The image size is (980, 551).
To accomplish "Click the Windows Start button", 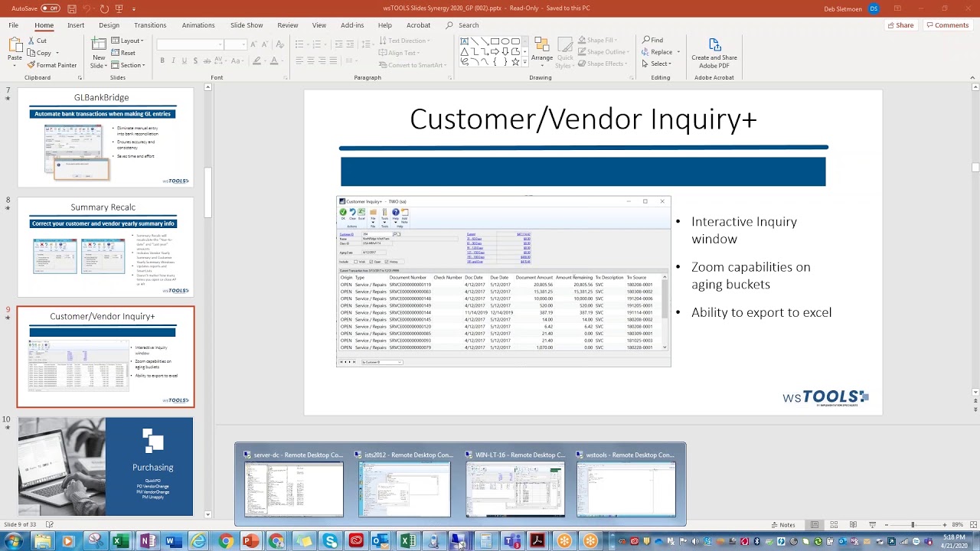I will [x=14, y=542].
